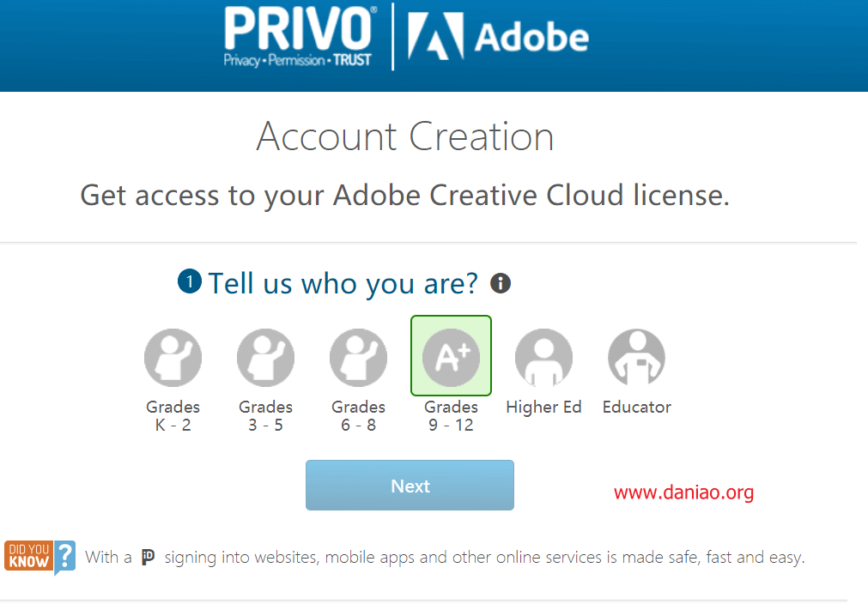Screen dimensions: 868x604
Task: Click the Account Creation heading
Action: (404, 136)
